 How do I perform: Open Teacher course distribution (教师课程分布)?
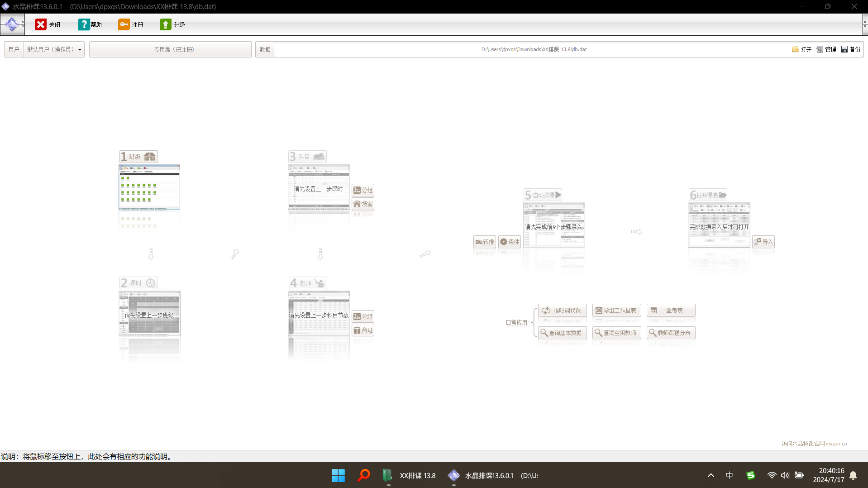pyautogui.click(x=671, y=333)
